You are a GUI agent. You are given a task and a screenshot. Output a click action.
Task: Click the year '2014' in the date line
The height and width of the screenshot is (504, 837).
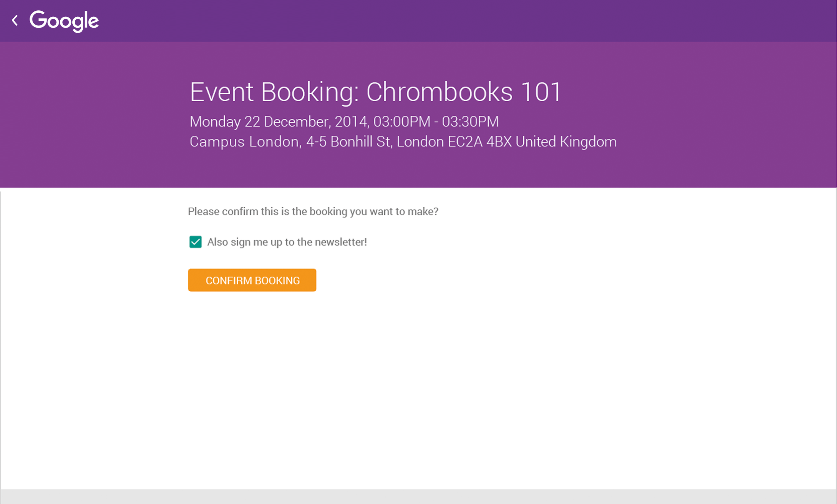(352, 121)
